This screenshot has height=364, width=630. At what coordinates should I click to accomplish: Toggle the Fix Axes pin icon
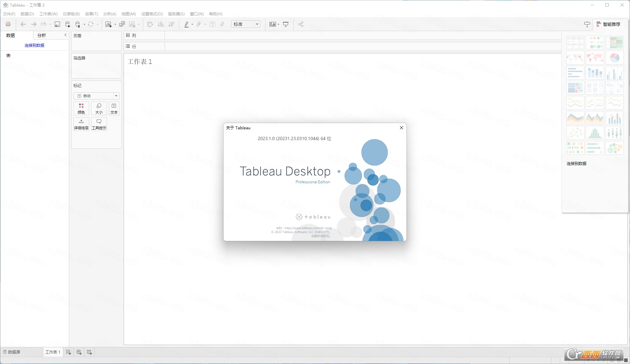coord(223,24)
